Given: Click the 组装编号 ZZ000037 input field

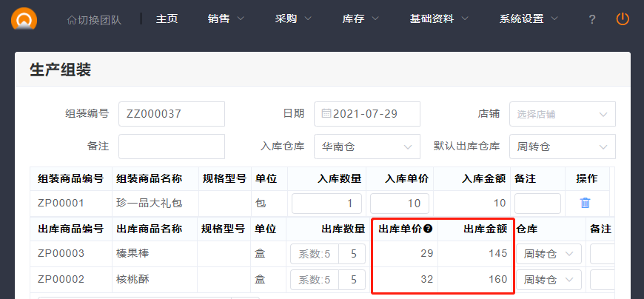Looking at the screenshot, I should pos(171,114).
